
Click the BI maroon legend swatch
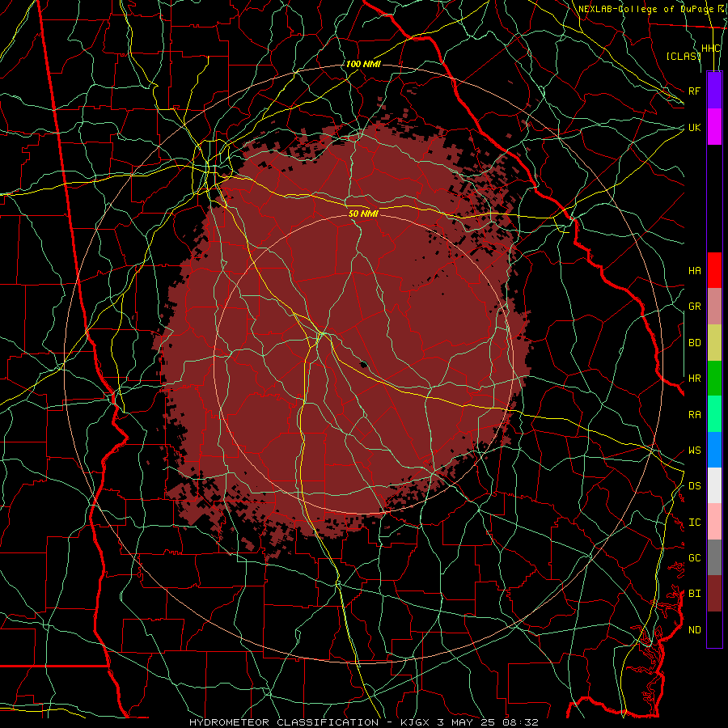coord(714,594)
